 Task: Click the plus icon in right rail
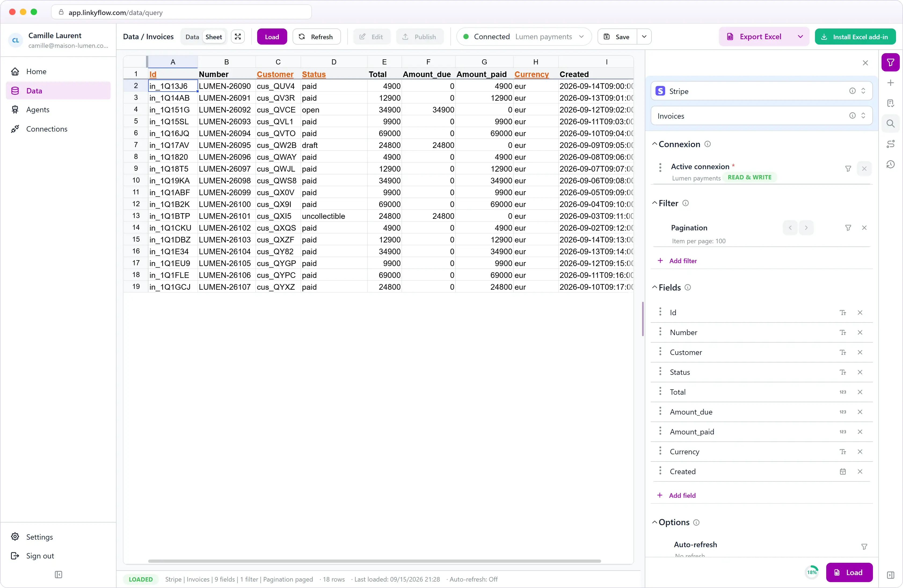(x=890, y=83)
